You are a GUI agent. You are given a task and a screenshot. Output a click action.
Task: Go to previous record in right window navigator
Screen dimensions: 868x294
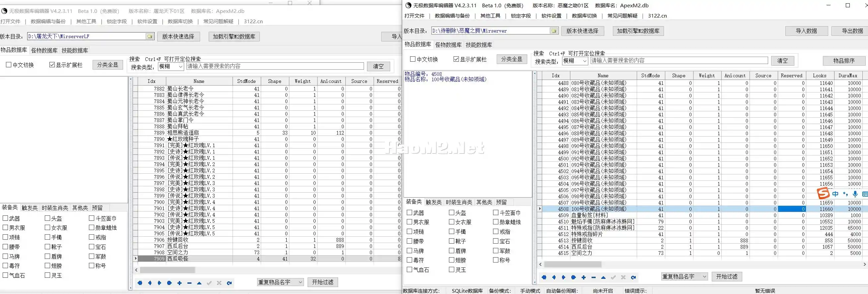coord(554,277)
